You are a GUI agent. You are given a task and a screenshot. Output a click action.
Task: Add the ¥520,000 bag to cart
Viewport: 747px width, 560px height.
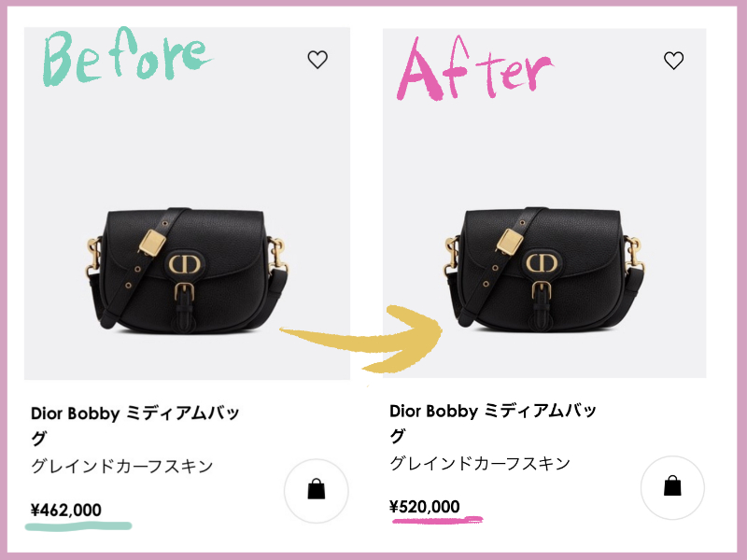pyautogui.click(x=672, y=487)
